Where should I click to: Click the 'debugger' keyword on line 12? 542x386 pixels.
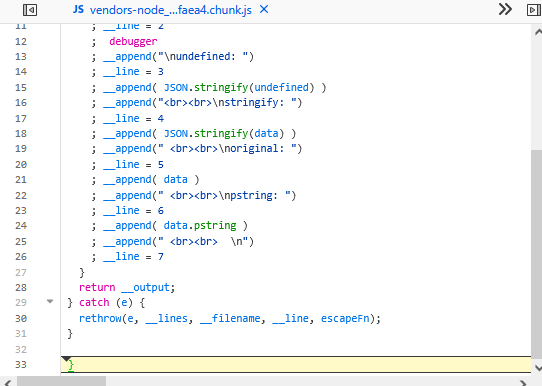(x=133, y=41)
